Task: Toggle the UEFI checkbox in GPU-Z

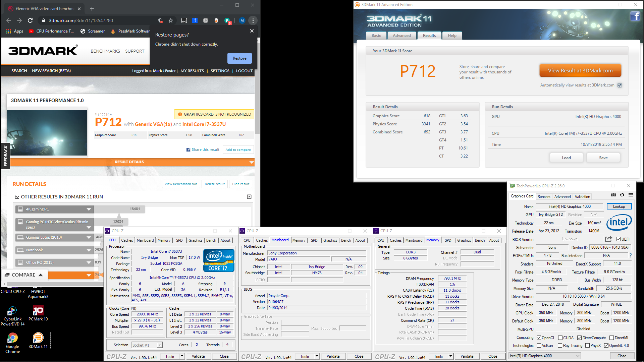Action: click(618, 239)
